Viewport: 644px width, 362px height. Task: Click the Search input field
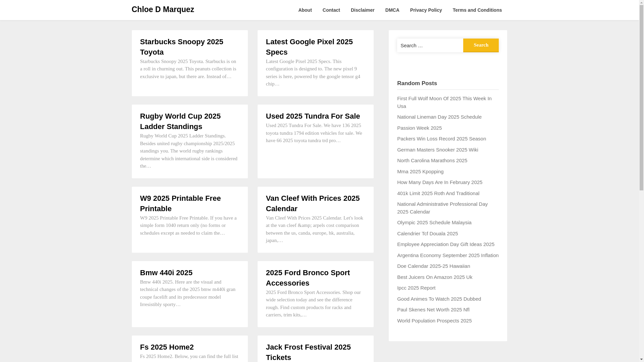430,45
